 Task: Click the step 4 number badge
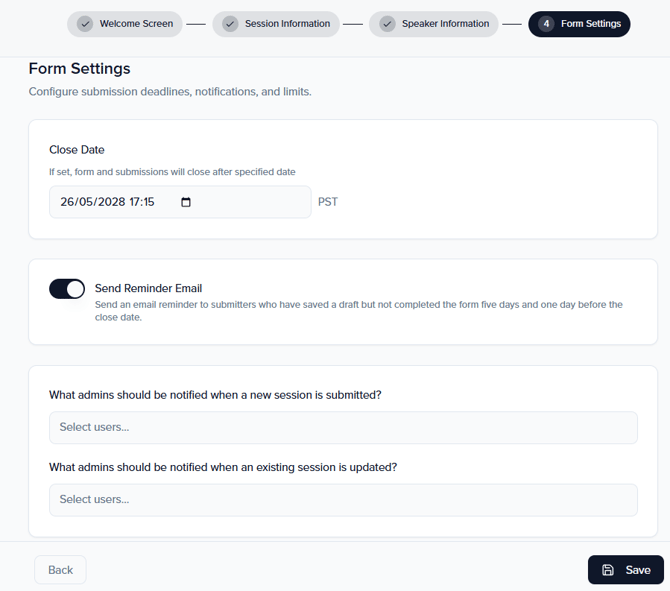point(546,24)
